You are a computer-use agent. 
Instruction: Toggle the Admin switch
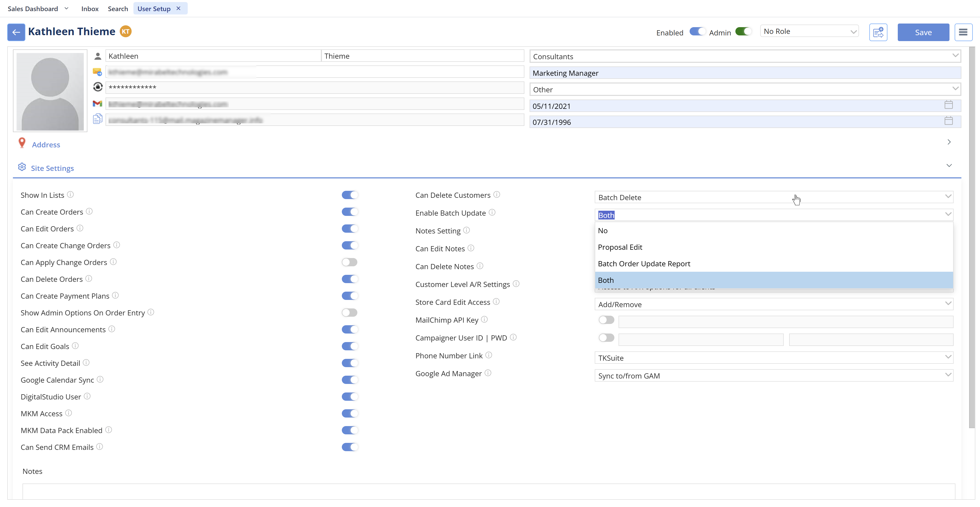[743, 32]
